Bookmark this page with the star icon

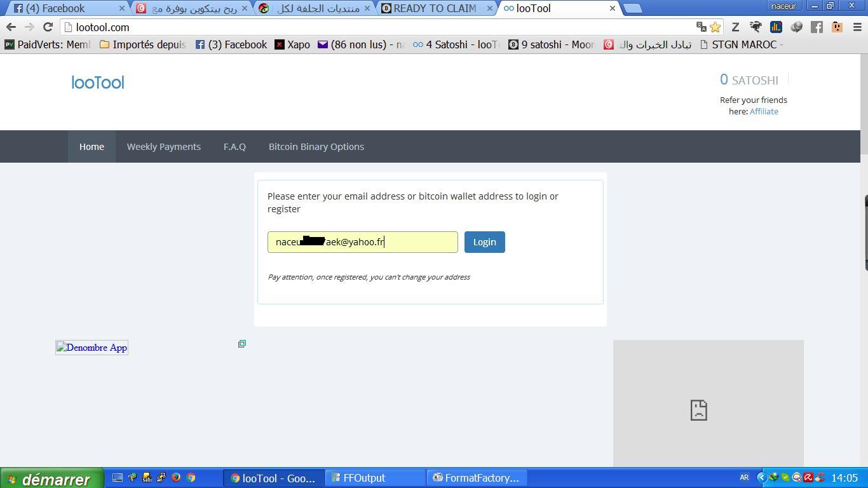(x=715, y=27)
